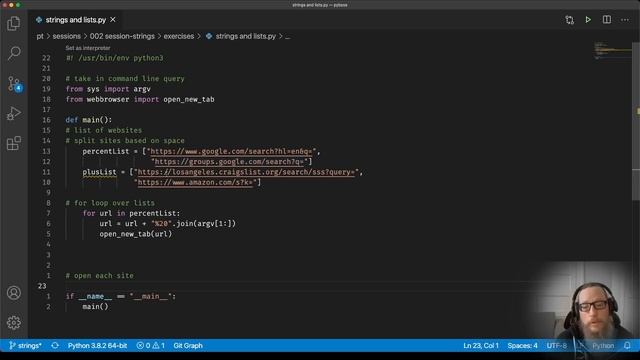
Task: Click line number 16 in gutter
Action: (x=47, y=120)
